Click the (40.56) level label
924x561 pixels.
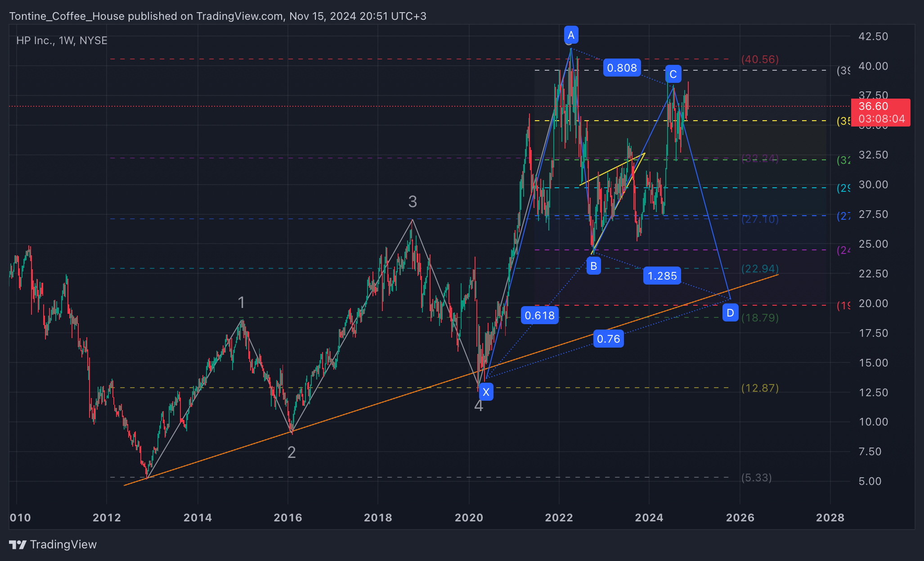pos(760,59)
